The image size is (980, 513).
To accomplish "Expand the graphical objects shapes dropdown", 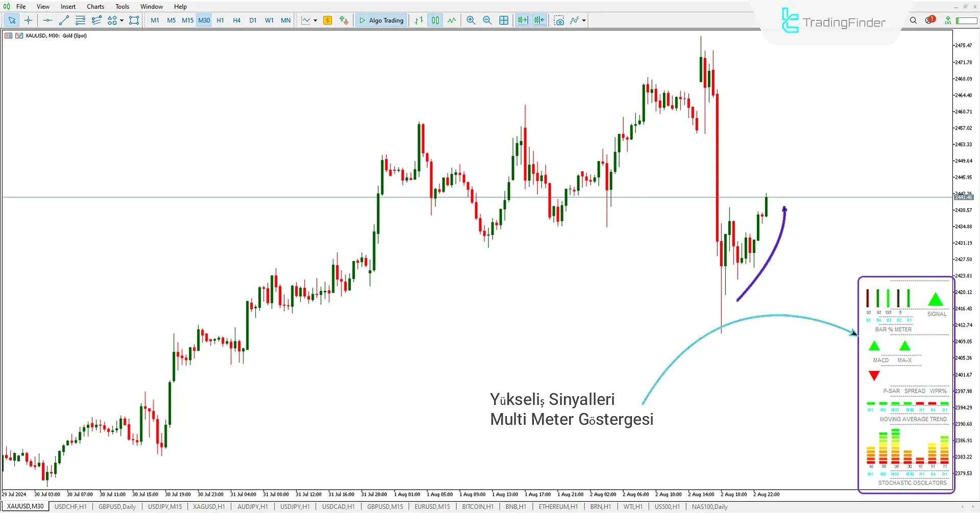I will pyautogui.click(x=121, y=20).
